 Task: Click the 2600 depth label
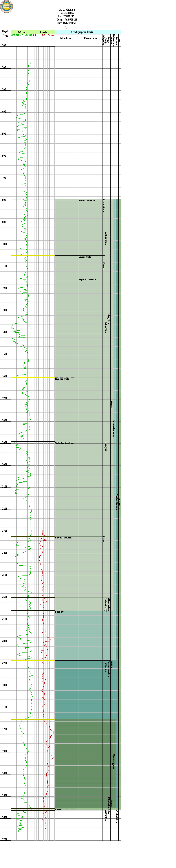pyautogui.click(x=5, y=597)
